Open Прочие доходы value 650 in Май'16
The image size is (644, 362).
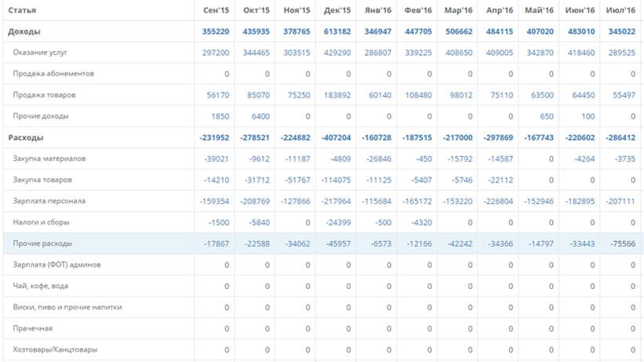pos(547,116)
